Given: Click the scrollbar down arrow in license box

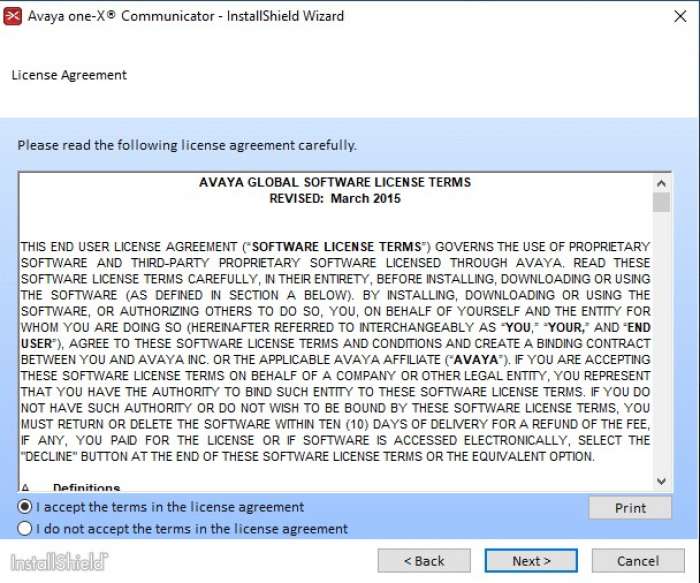Looking at the screenshot, I should tap(661, 482).
